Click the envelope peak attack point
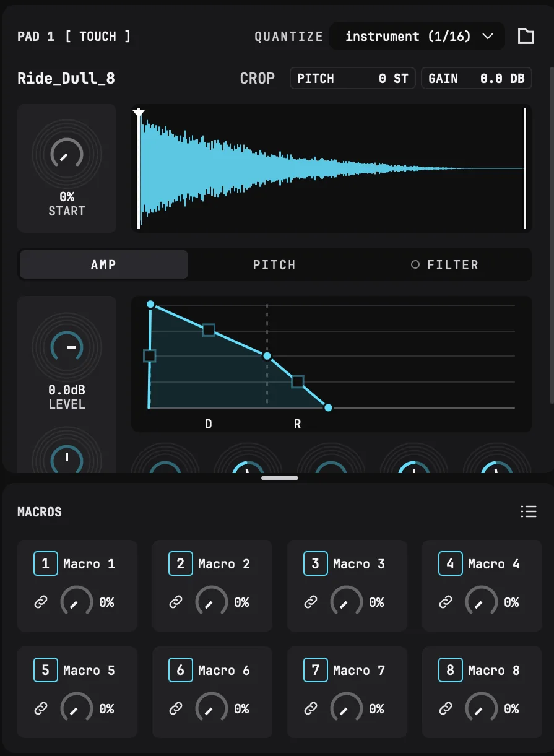The height and width of the screenshot is (756, 554). 150,304
